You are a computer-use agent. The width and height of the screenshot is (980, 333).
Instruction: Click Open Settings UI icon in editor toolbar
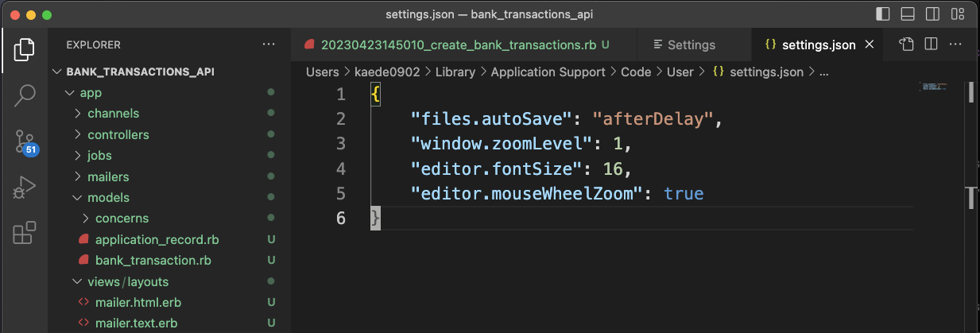click(x=906, y=45)
